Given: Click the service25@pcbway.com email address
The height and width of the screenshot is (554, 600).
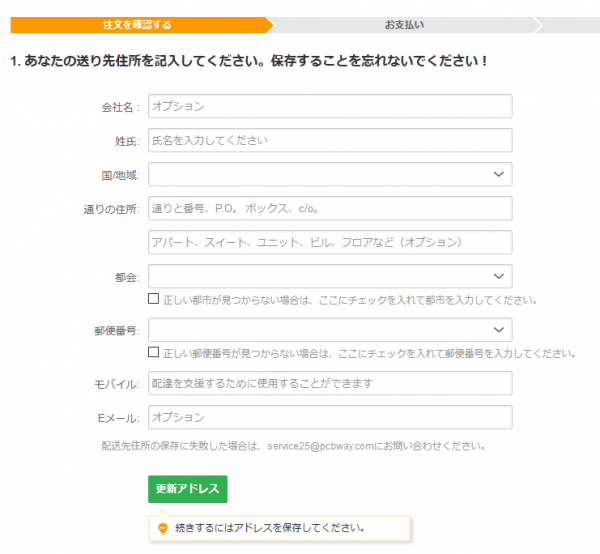Looking at the screenshot, I should click(x=322, y=446).
